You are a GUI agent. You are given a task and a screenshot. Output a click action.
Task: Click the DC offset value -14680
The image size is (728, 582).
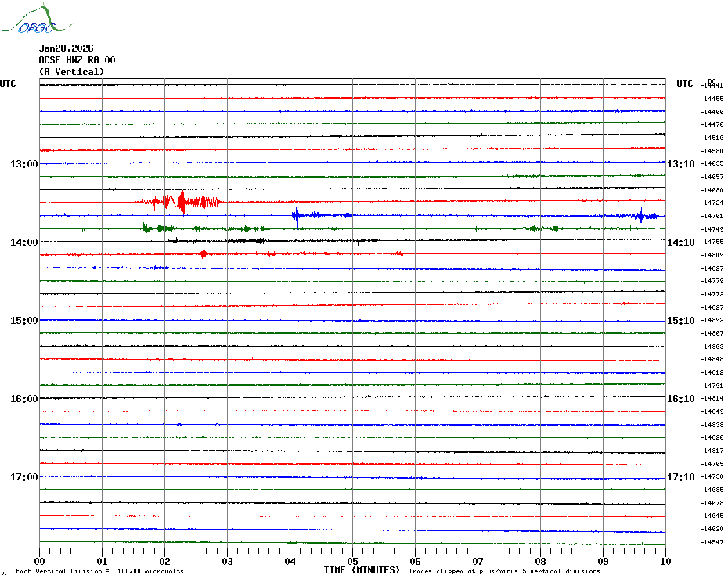712,190
